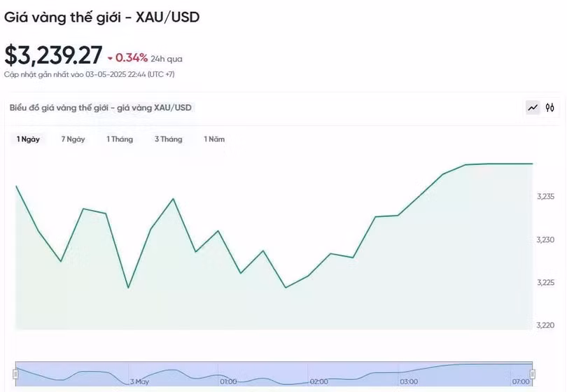
Task: Show the 1 Tháng chart range
Action: (x=120, y=139)
